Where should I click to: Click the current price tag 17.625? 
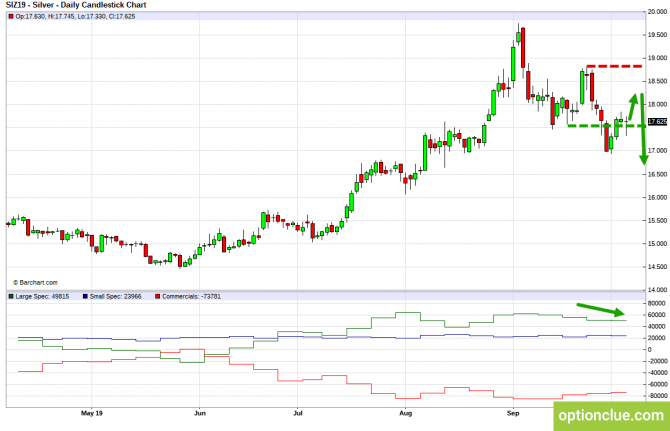(657, 122)
